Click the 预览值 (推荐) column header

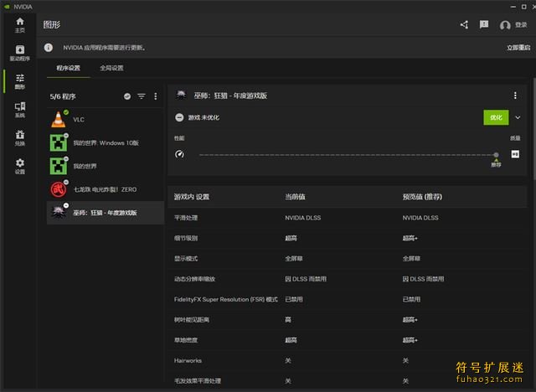tap(422, 197)
